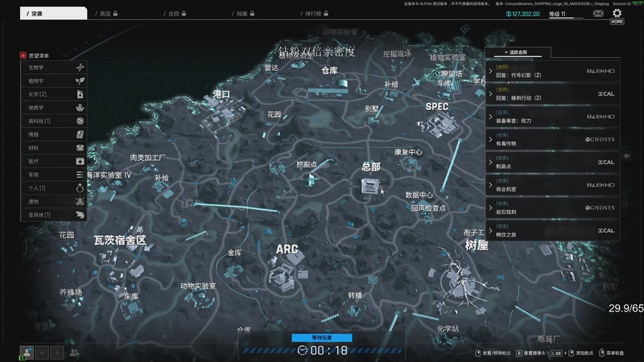The height and width of the screenshot is (362, 644).
Task: Expand the 畅饮之旅 mission
Action: tap(553, 231)
